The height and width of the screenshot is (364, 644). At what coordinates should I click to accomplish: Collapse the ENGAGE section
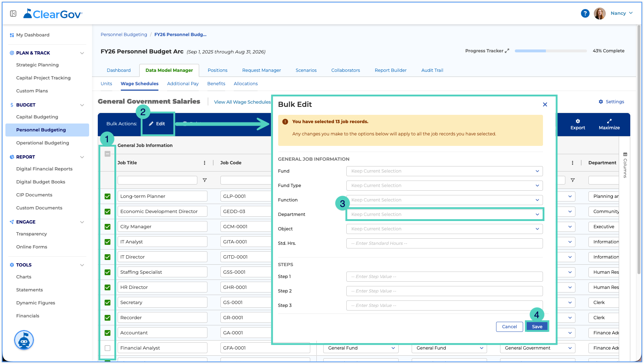pyautogui.click(x=82, y=222)
